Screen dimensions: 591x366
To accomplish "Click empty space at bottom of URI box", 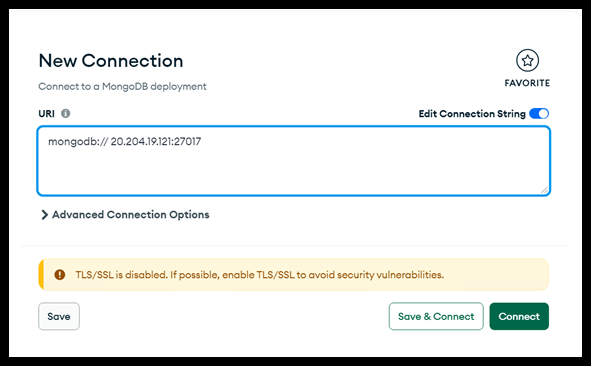I will pos(294,177).
